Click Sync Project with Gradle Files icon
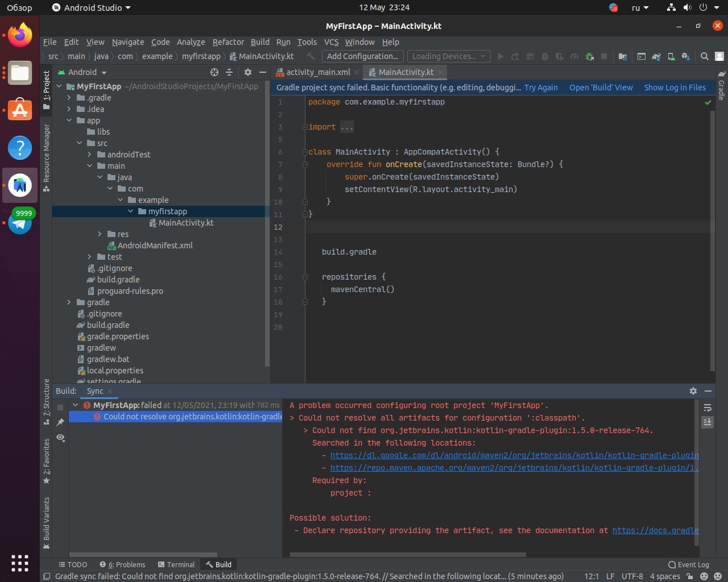 (x=656, y=56)
